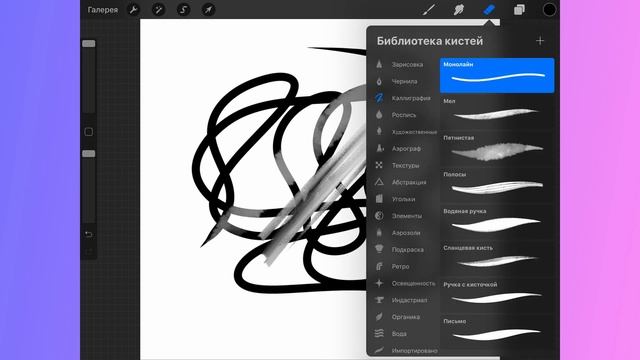Activate the Transform arrow tool
The image size is (640, 360).
[208, 10]
